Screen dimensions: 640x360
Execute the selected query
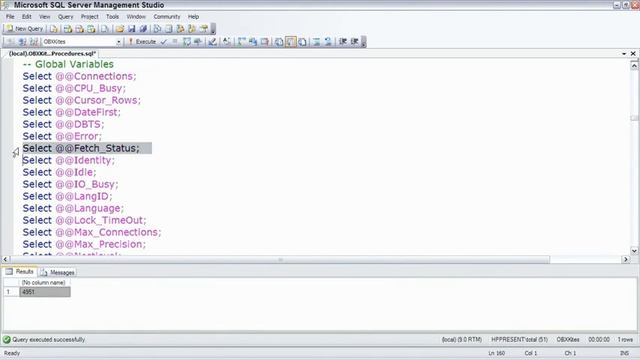(x=142, y=42)
